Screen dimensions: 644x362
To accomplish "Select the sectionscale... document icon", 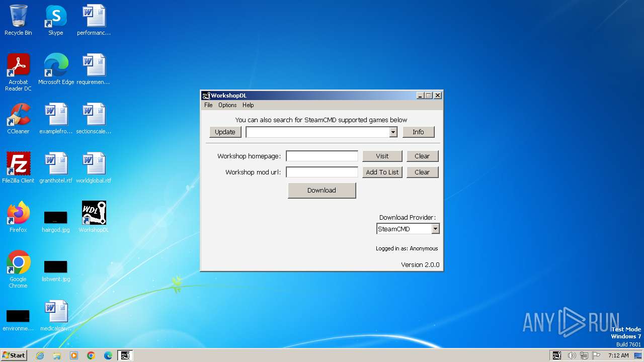I will pyautogui.click(x=94, y=119).
